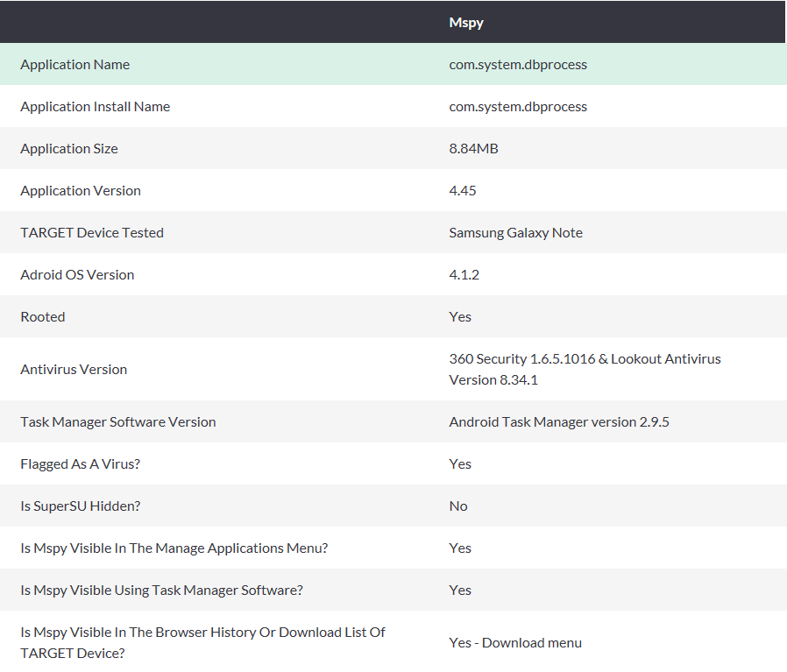Select the Adroid OS Version label
Image resolution: width=787 pixels, height=672 pixels.
(77, 275)
